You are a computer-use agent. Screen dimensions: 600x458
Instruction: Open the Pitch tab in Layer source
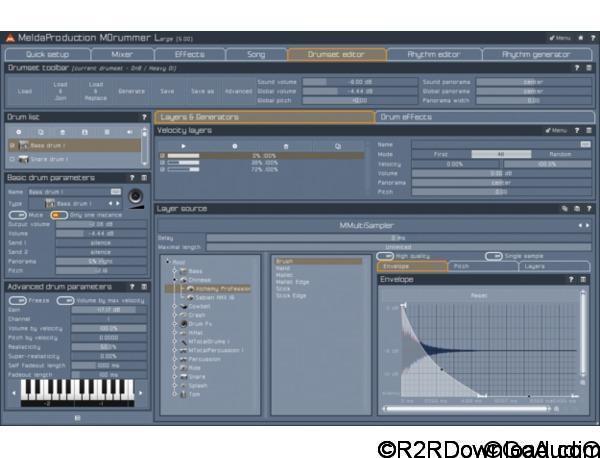(483, 266)
